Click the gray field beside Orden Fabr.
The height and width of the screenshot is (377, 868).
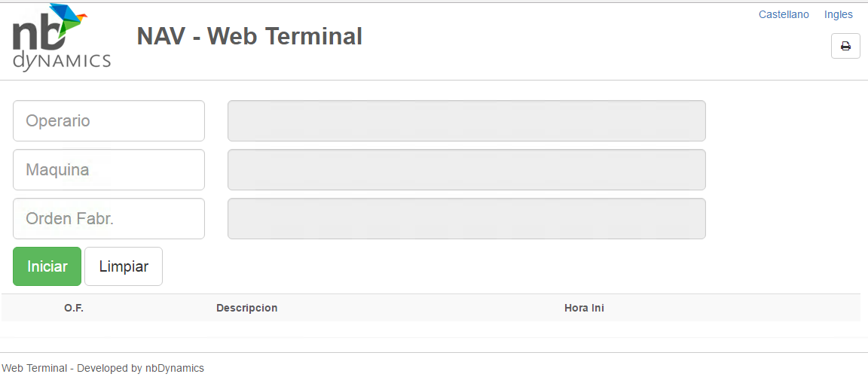(x=466, y=218)
